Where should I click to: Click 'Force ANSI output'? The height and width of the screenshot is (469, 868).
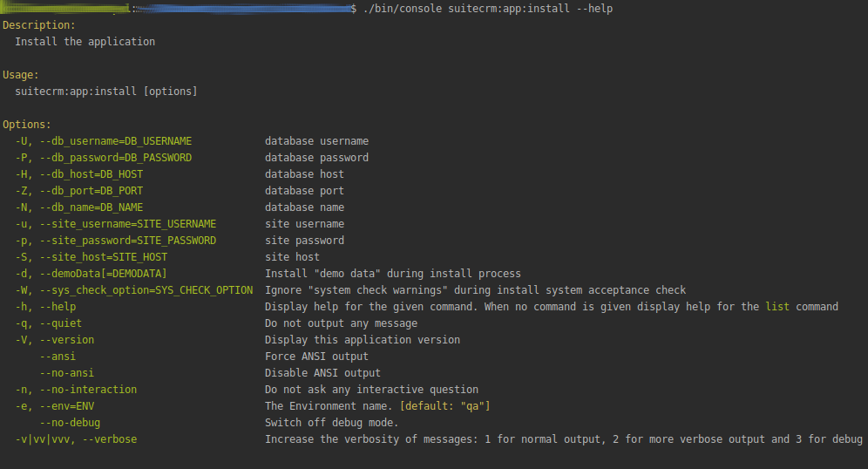click(316, 357)
